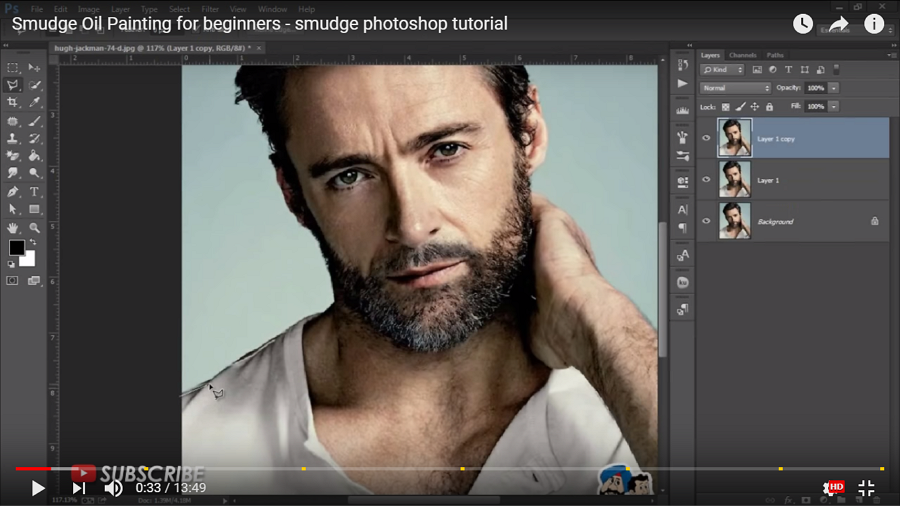Screen dimensions: 900x506
Task: Toggle lock image pixels
Action: pyautogui.click(x=740, y=107)
